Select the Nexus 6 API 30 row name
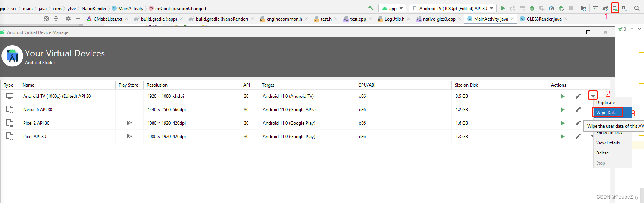This screenshot has height=203, width=644. point(38,110)
